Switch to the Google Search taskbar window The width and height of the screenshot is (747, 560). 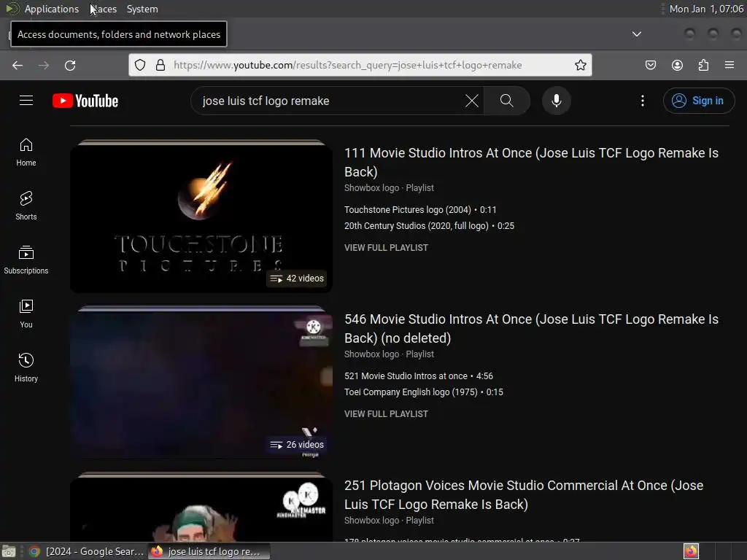click(x=87, y=551)
